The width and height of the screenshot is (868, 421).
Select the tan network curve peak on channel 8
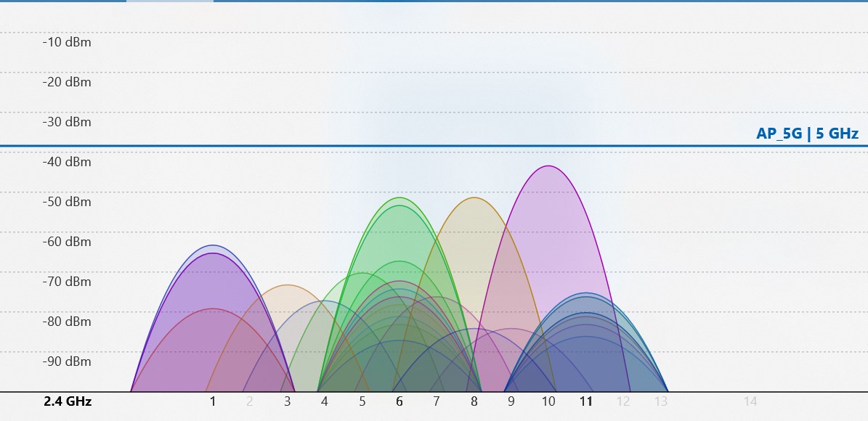click(474, 197)
